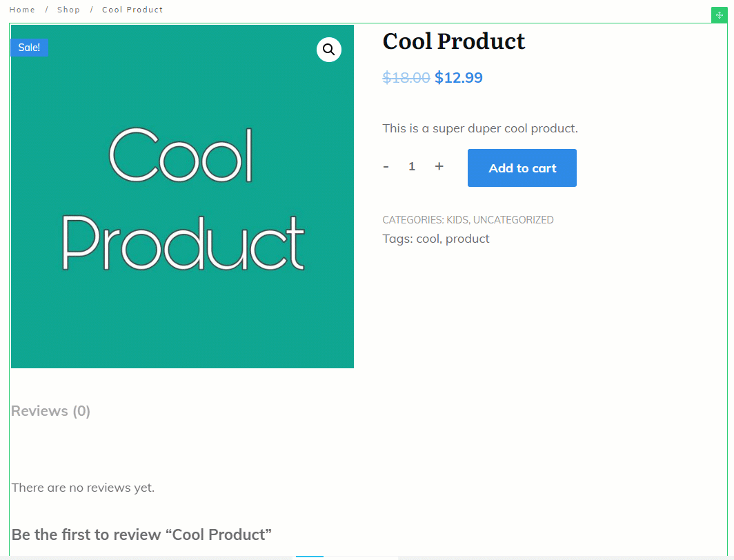This screenshot has height=560, width=734.
Task: Click the Cool Product breadcrumb text
Action: click(x=132, y=10)
